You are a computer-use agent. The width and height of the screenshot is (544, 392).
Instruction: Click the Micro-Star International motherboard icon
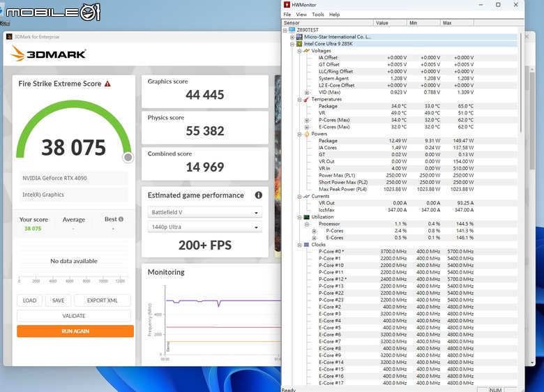299,37
